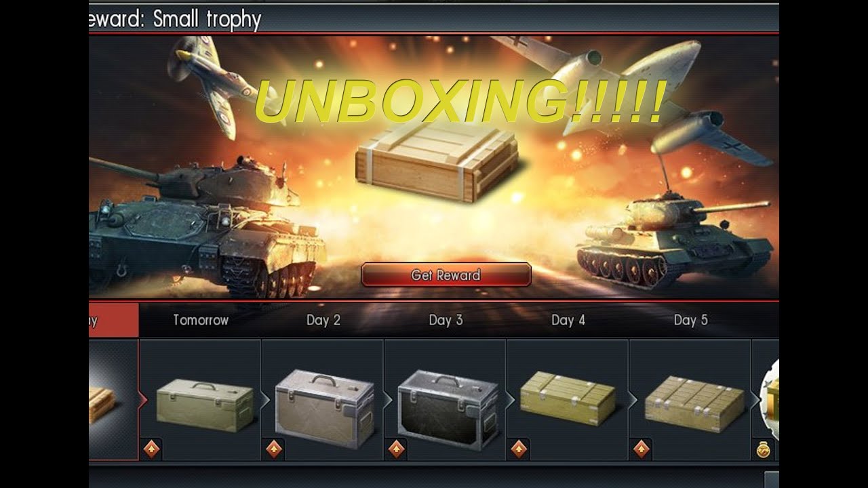
Task: Click the olive green chest under Tomorrow
Action: tap(205, 405)
